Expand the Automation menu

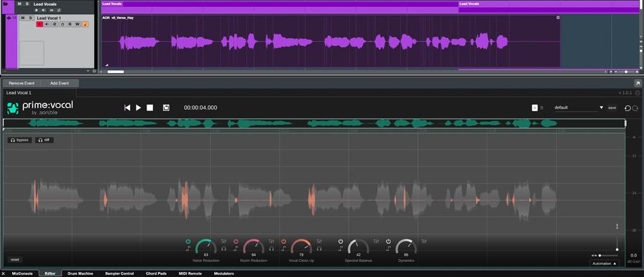[x=605, y=264]
